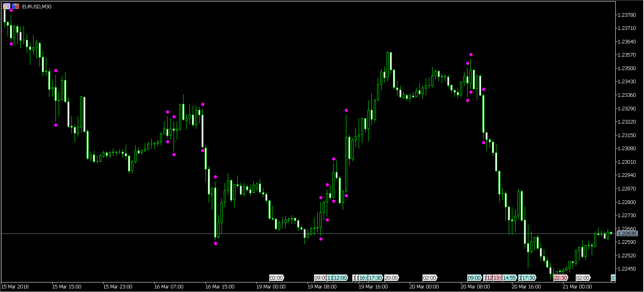Viewport: 644px width, 292px height.
Task: Click the highest magenta dot on 20 March
Action: [471, 55]
